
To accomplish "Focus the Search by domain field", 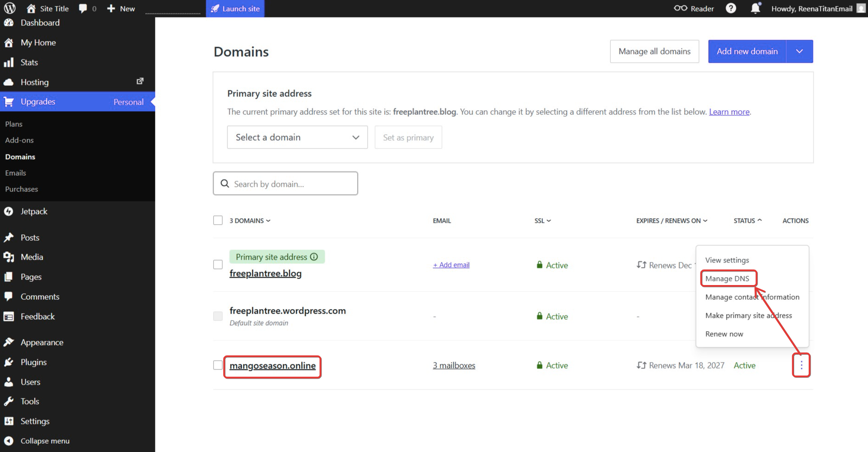I will pyautogui.click(x=285, y=184).
